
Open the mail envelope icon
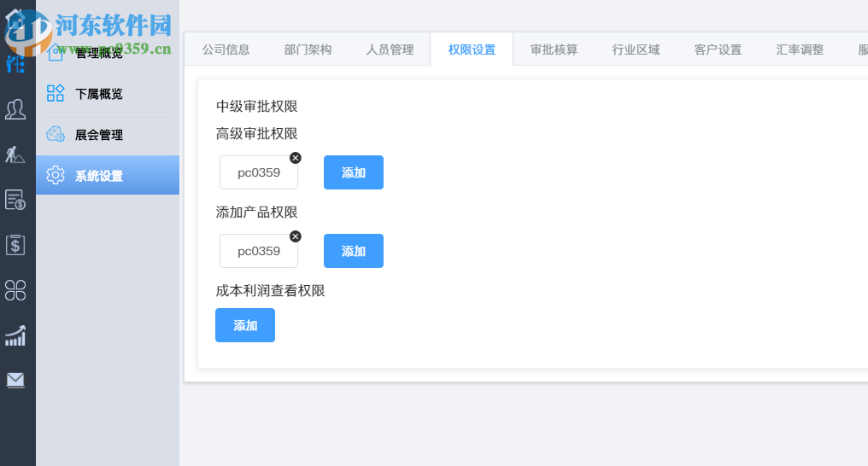[15, 381]
